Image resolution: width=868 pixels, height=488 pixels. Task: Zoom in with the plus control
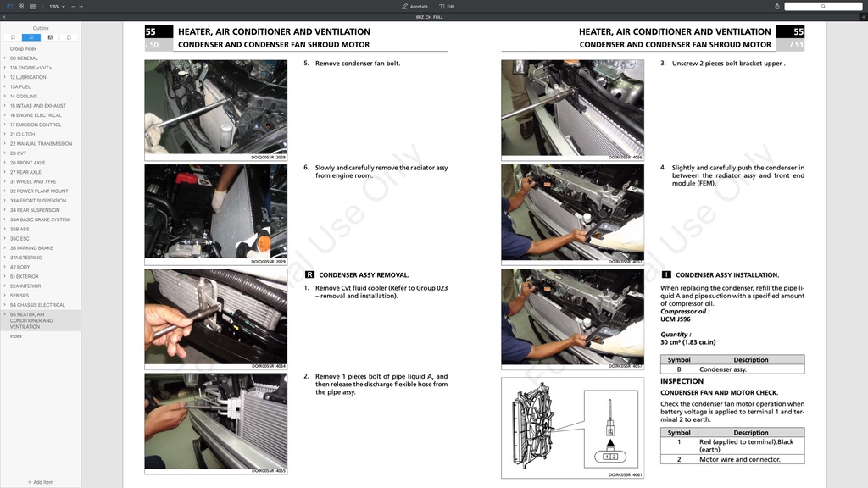tap(82, 6)
